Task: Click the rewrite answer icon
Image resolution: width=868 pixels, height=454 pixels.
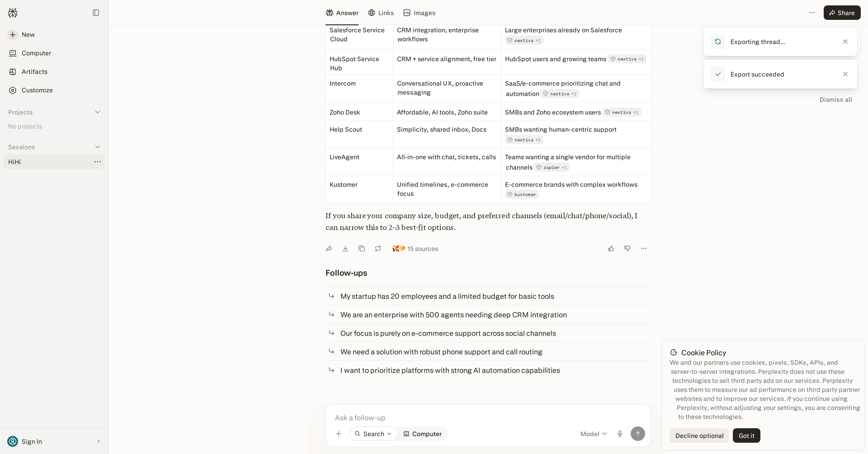Action: point(378,248)
